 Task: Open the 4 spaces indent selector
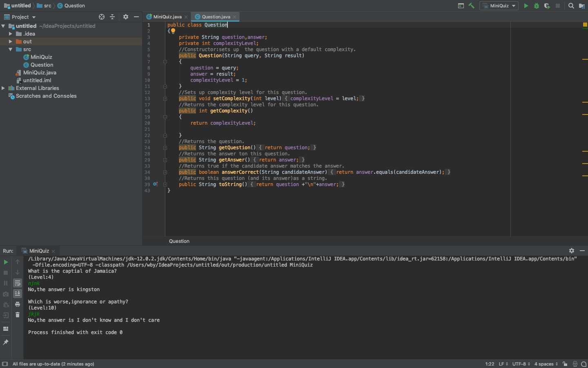point(546,364)
